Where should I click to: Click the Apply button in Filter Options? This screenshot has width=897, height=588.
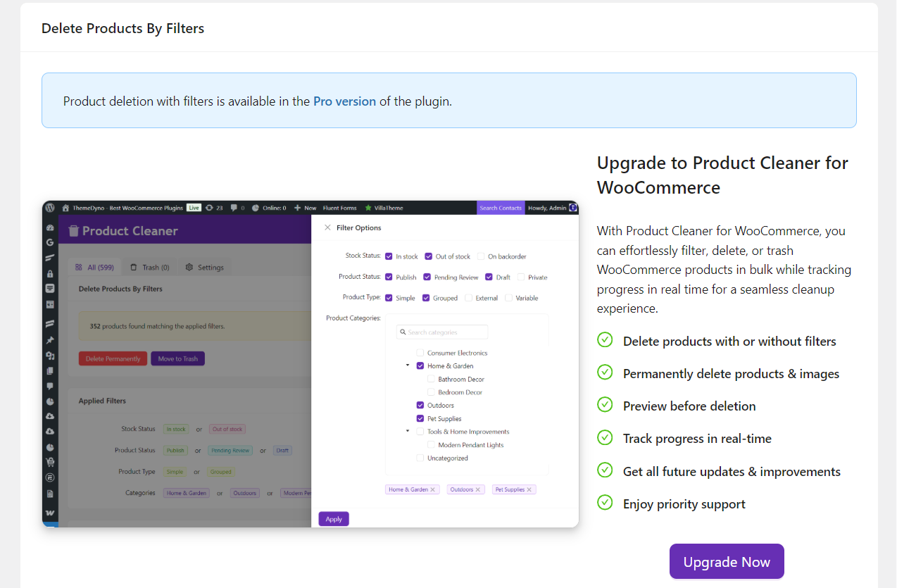click(x=334, y=519)
